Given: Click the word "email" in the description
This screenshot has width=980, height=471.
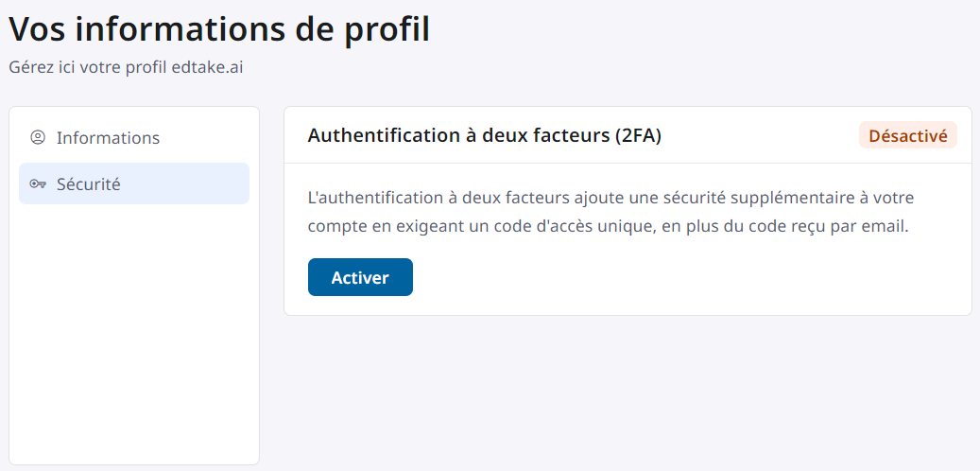Looking at the screenshot, I should (x=886, y=228).
